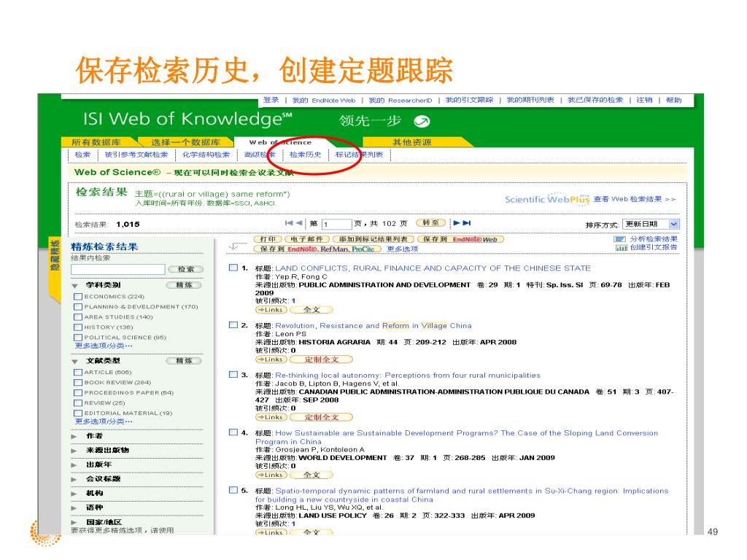Open the 更多选项 link near save buttons
747x560 pixels.
(402, 249)
